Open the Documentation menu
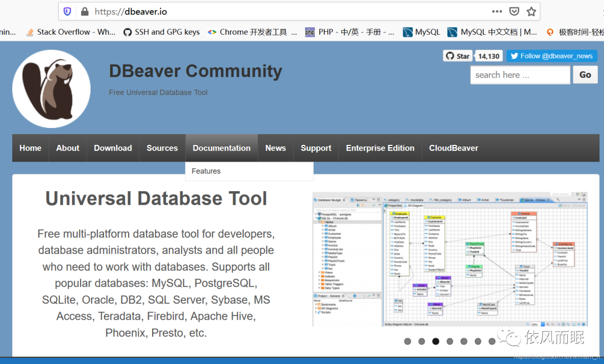 [x=221, y=148]
